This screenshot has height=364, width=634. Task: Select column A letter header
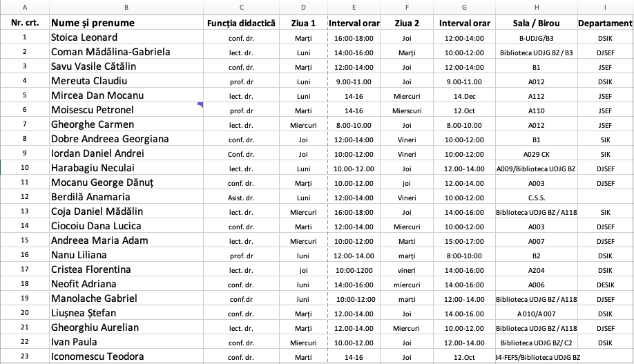[25, 7]
